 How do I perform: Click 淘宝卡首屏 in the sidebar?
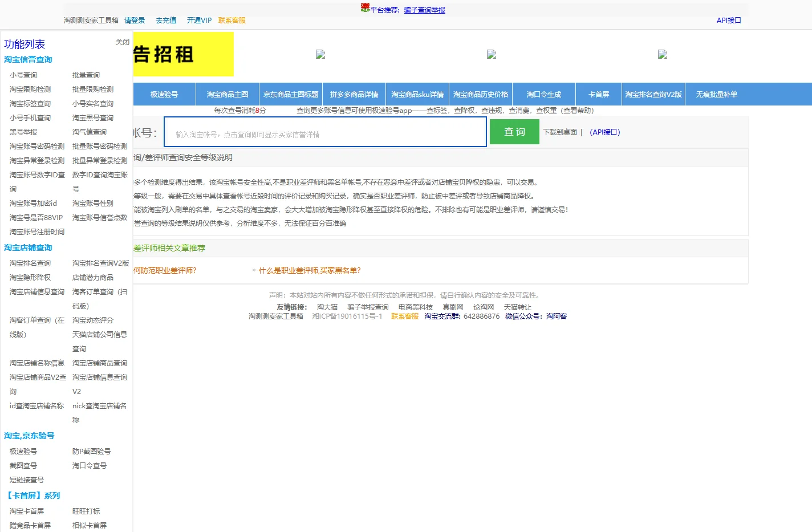[27, 511]
